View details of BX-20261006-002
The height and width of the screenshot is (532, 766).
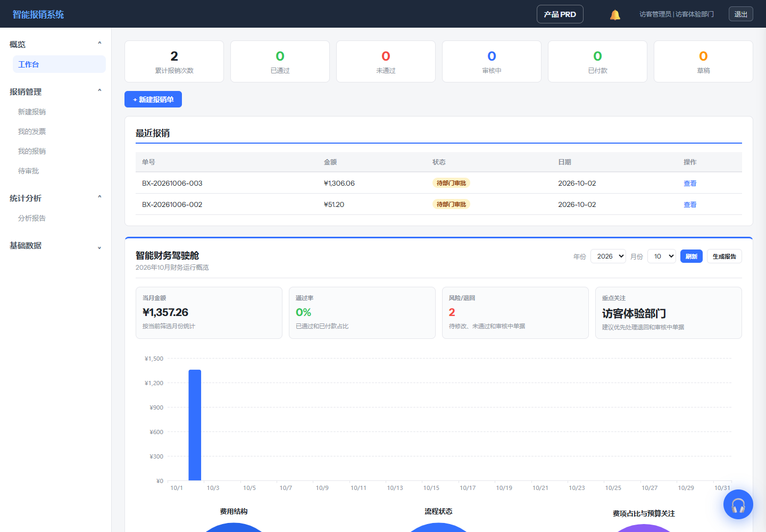tap(690, 204)
